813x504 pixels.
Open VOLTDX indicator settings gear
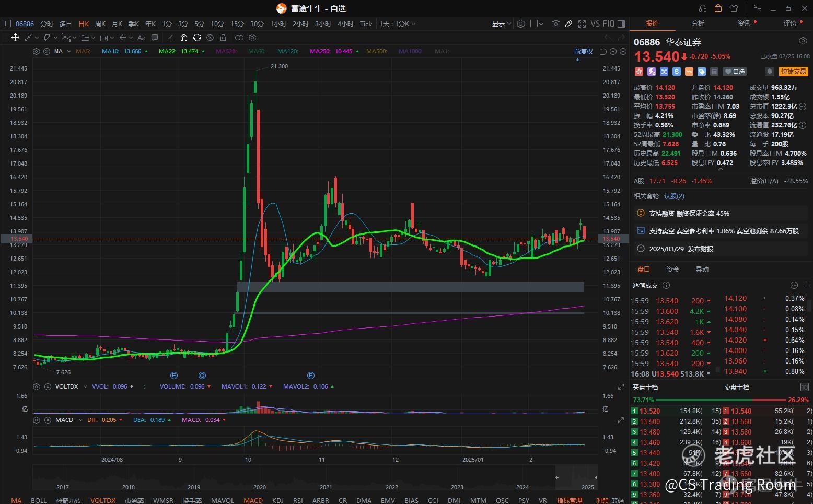point(36,386)
